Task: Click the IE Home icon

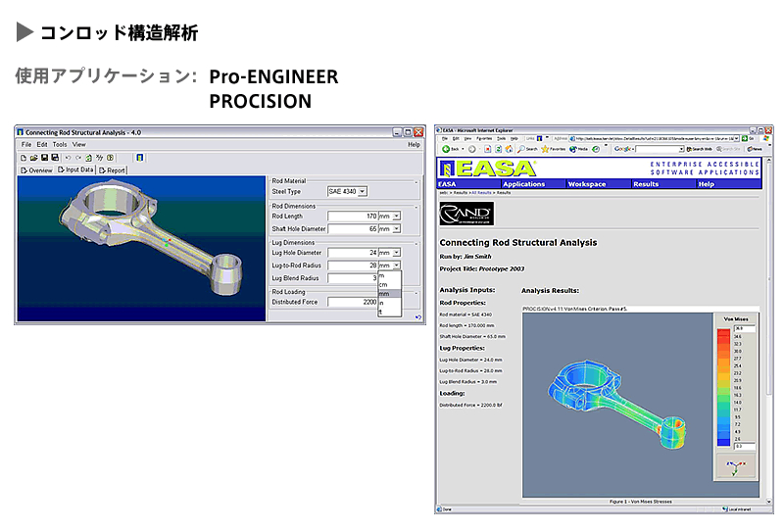Action: (509, 149)
